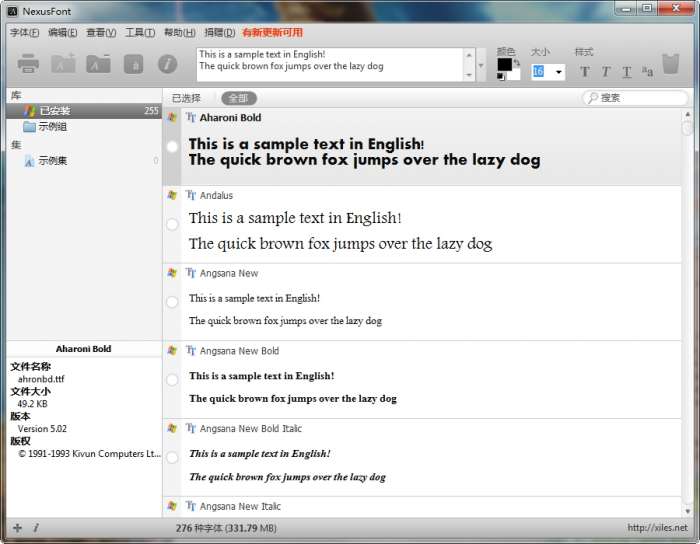Select Angsana New Bold Italic radio circle
Viewport: 700px width, 544px height.
[172, 457]
